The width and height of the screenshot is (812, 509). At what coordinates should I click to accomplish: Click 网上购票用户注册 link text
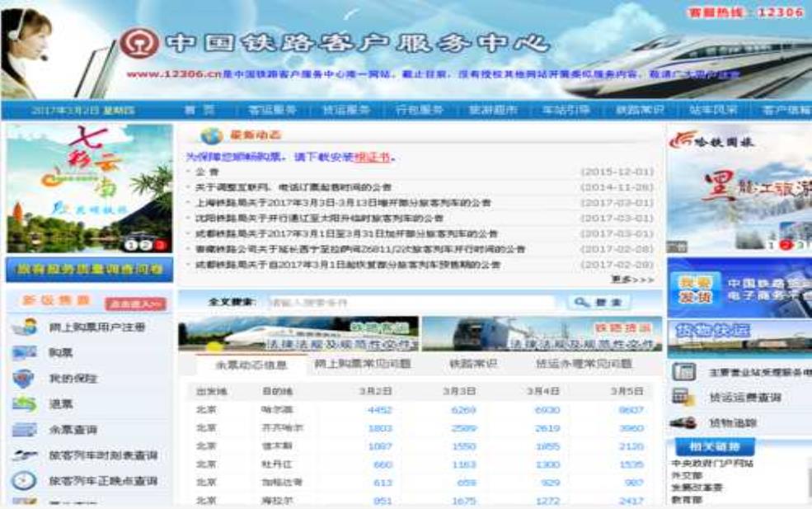click(x=97, y=328)
